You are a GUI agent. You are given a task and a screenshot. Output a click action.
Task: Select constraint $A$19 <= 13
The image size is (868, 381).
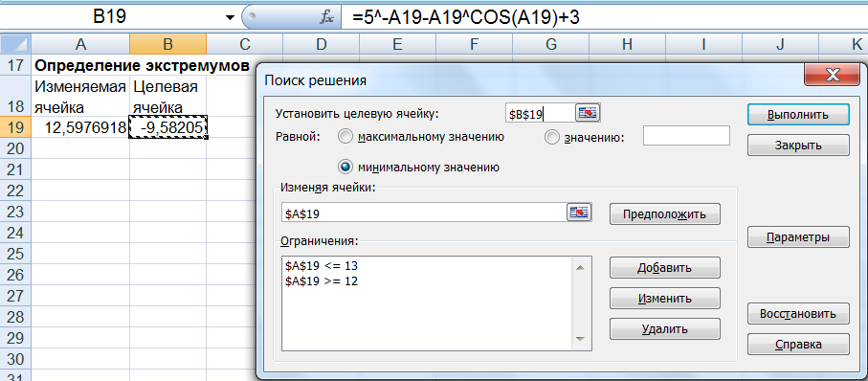pos(321,266)
